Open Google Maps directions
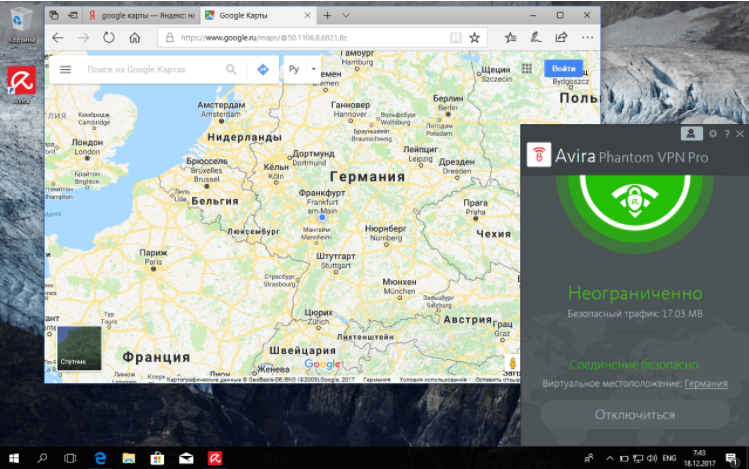This screenshot has width=749, height=469. pyautogui.click(x=263, y=70)
